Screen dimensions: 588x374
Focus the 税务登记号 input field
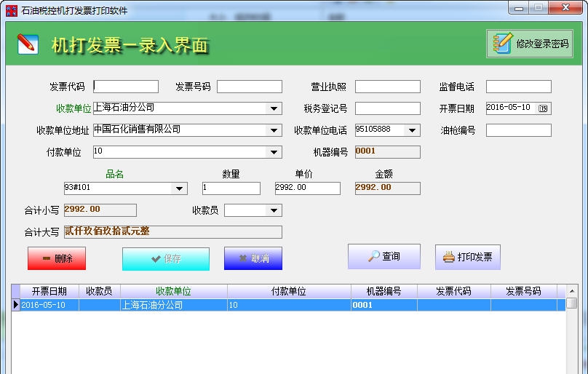[388, 108]
